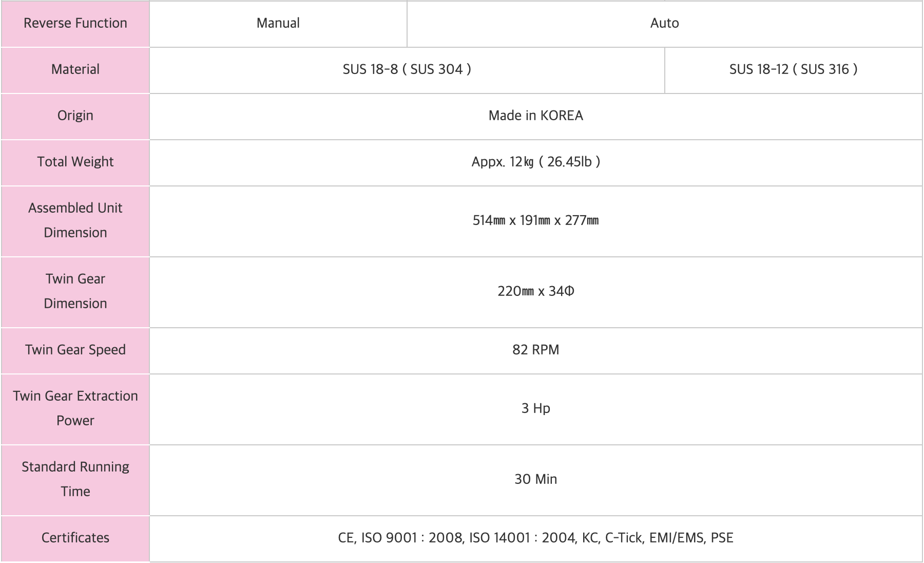Screen dimensions: 924x563
Task: Click the 3 Hp extraction power value
Action: [x=535, y=408]
